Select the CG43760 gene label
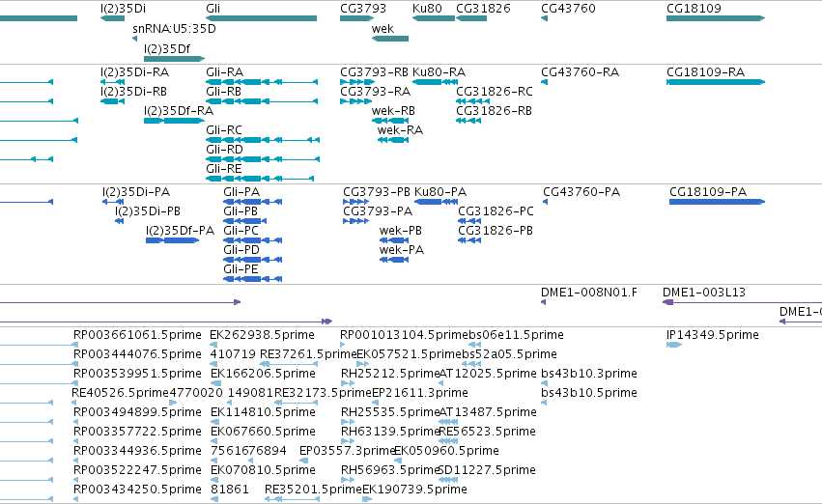The height and width of the screenshot is (504, 822). pyautogui.click(x=568, y=9)
